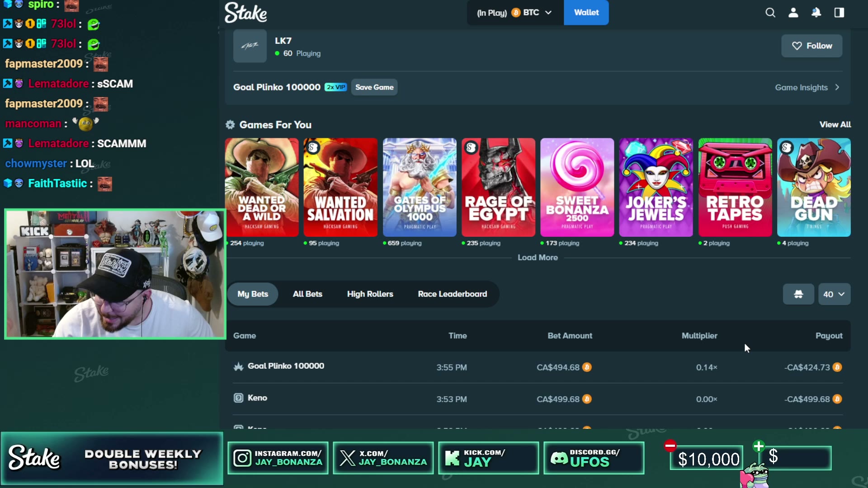Viewport: 868px width, 488px height.
Task: Click the Multiplier column header
Action: (699, 336)
